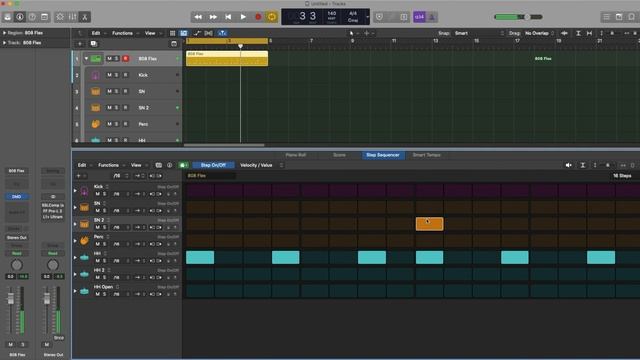Expand the Track: 808 Flex inspector
This screenshot has height=360, width=640.
point(4,42)
